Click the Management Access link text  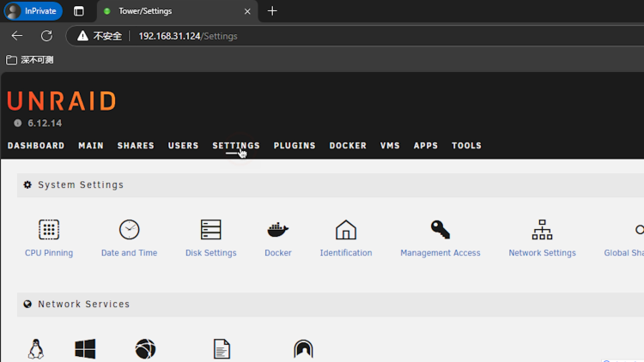[x=440, y=253]
